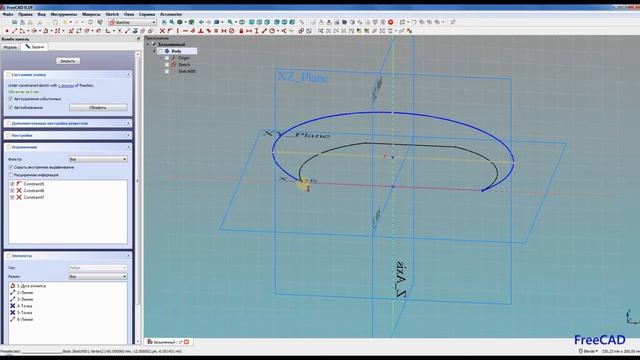
Task: Open the Фильтр combo box
Action: point(98,159)
